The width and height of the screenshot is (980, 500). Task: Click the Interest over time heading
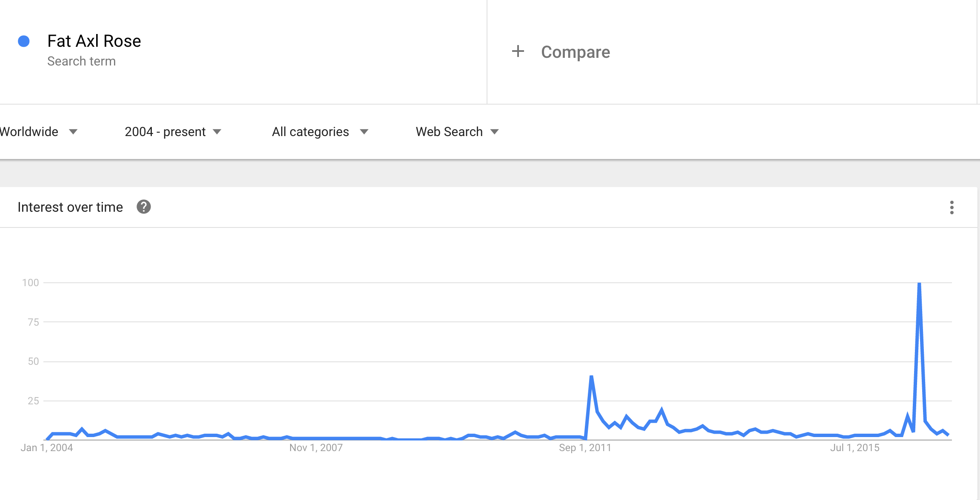[70, 207]
